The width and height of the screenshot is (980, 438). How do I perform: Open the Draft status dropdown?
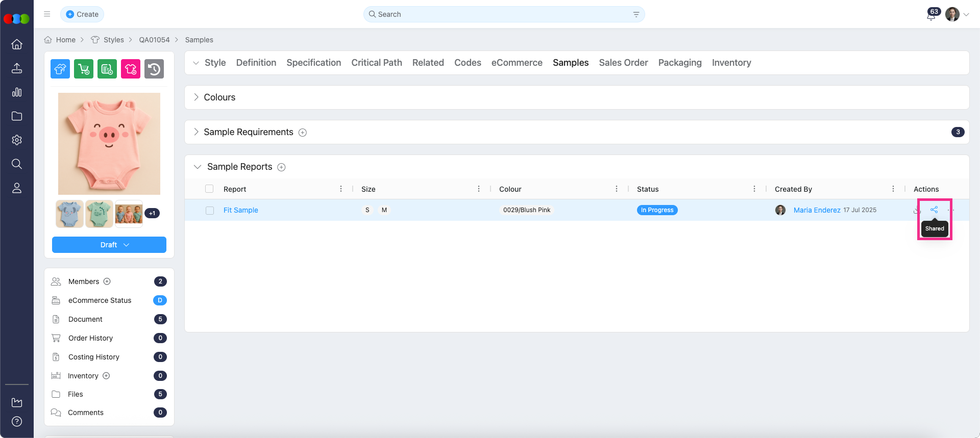pyautogui.click(x=109, y=245)
